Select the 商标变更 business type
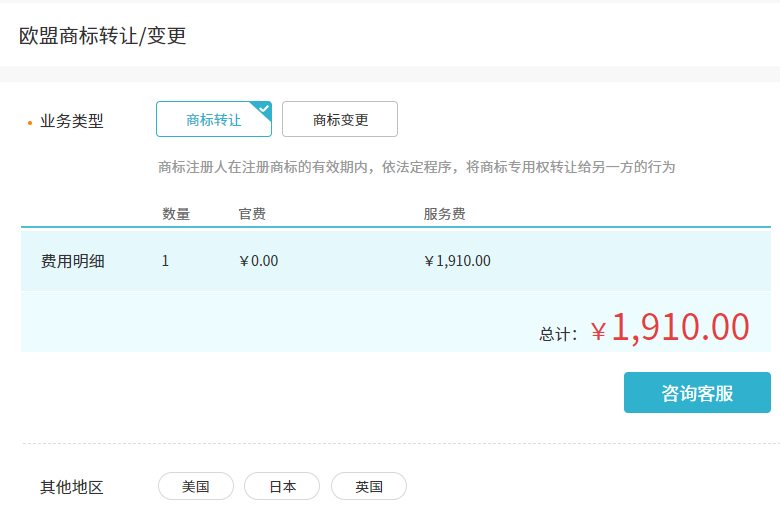 340,120
